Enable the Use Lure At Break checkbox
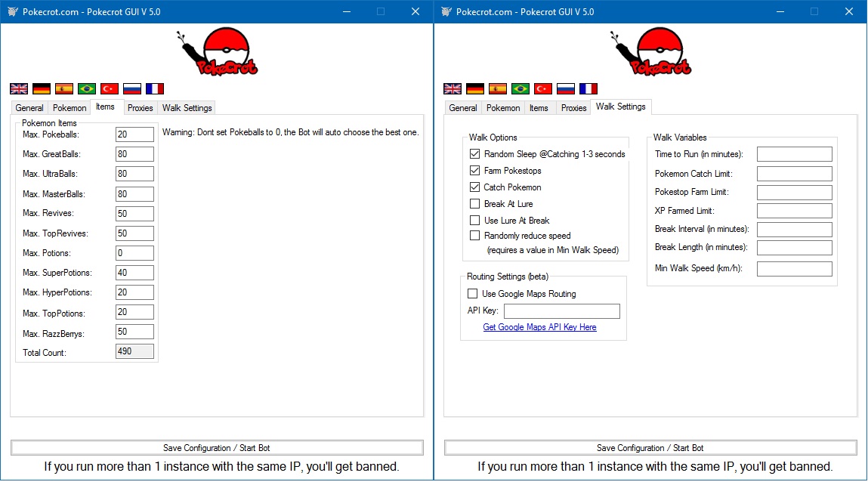 [x=474, y=221]
